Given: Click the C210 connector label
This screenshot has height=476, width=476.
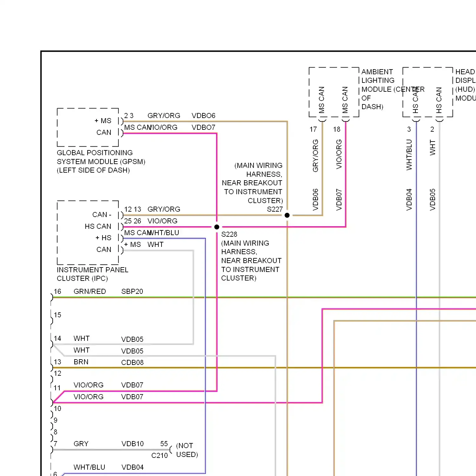Looking at the screenshot, I should [x=160, y=455].
